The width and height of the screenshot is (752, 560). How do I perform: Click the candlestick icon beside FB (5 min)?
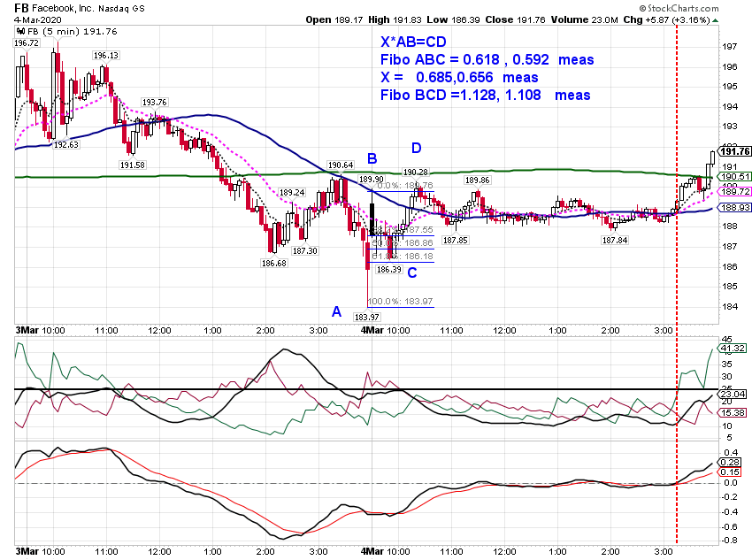[21, 32]
